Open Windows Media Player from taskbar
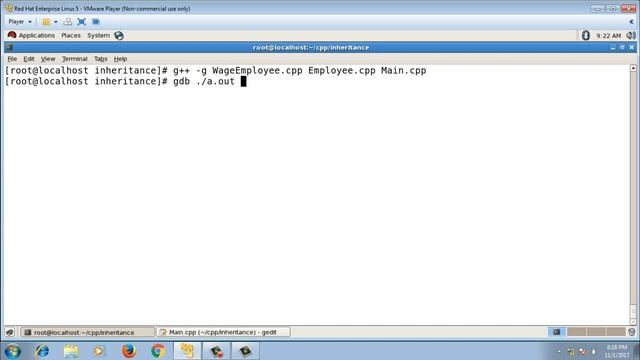Image resolution: width=640 pixels, height=360 pixels. click(x=99, y=351)
